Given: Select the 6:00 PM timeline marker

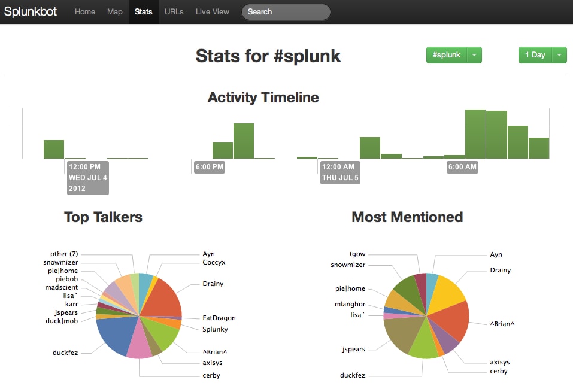Looking at the screenshot, I should [x=210, y=167].
